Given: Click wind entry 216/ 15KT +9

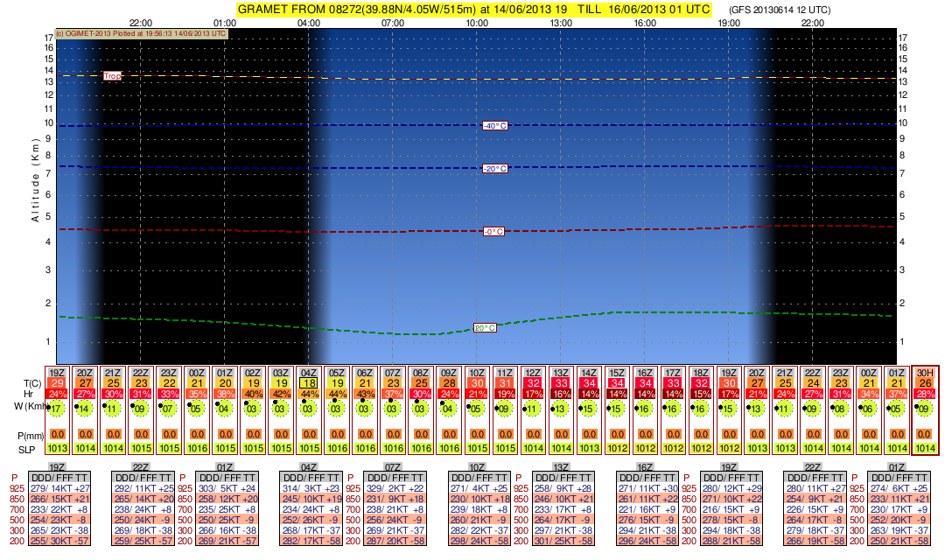Looking at the screenshot, I should (x=731, y=509).
